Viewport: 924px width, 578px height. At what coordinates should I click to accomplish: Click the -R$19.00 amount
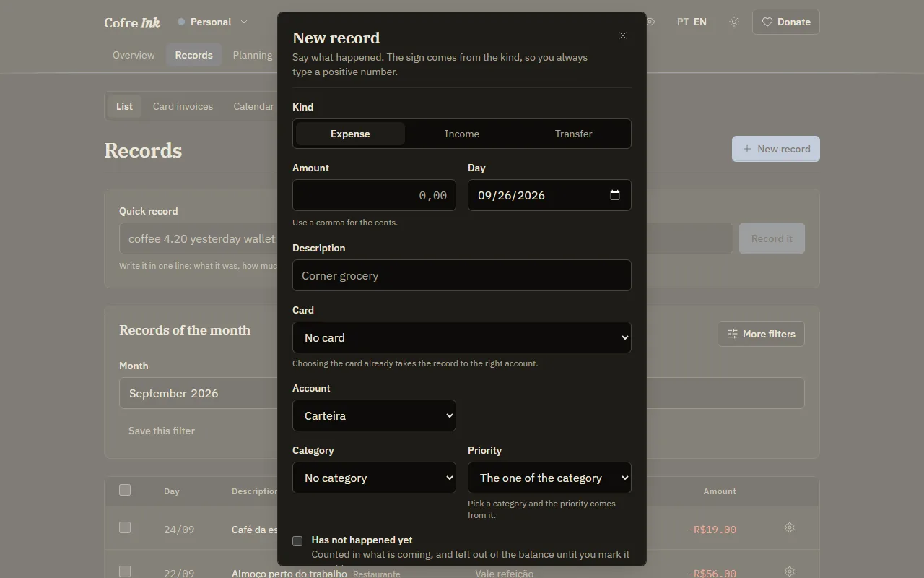[712, 530]
